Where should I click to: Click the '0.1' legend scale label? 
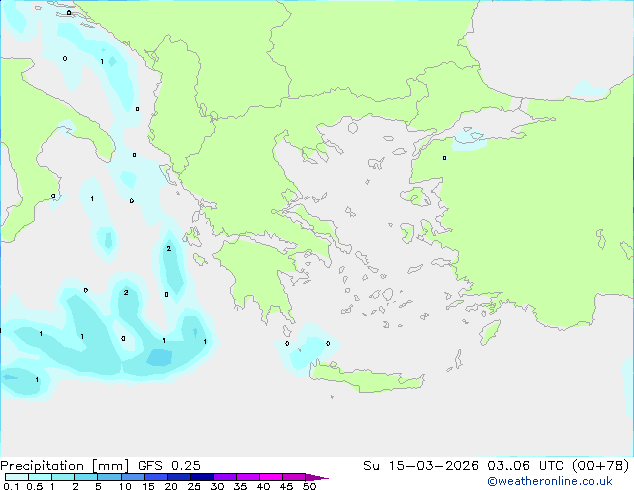[x=11, y=486]
